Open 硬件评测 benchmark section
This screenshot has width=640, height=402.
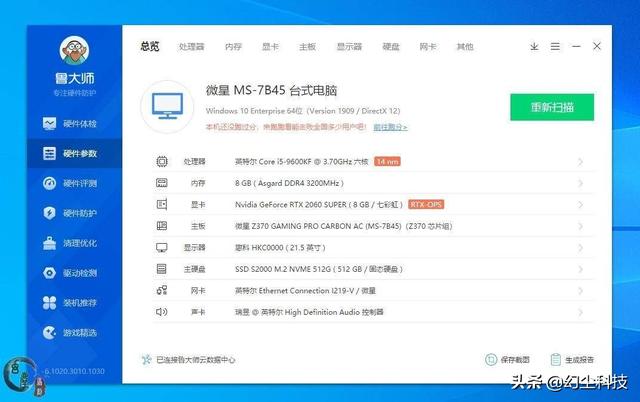click(70, 183)
